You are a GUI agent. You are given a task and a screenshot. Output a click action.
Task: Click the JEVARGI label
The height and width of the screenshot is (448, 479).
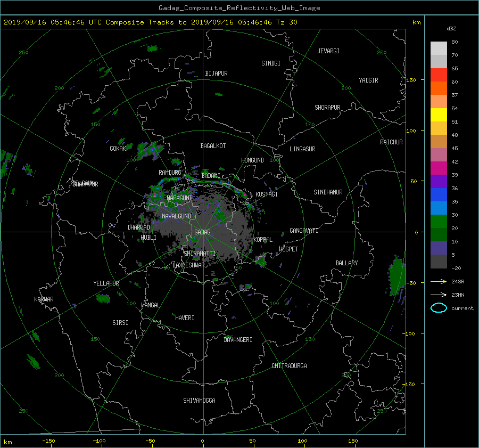tap(328, 51)
